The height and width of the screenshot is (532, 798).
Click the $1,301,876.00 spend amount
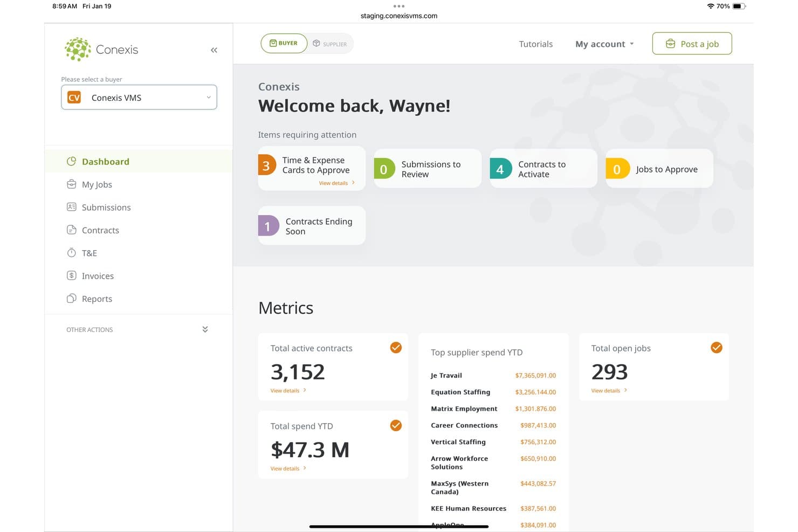pos(535,409)
